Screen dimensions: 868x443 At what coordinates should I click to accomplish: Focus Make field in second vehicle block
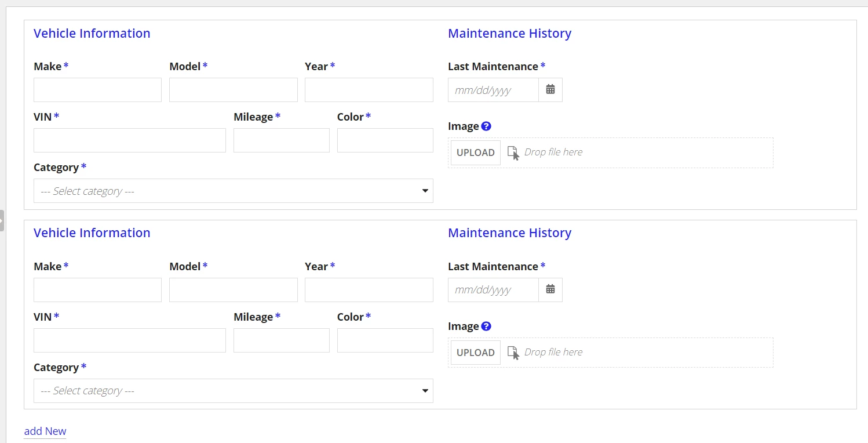tap(97, 290)
